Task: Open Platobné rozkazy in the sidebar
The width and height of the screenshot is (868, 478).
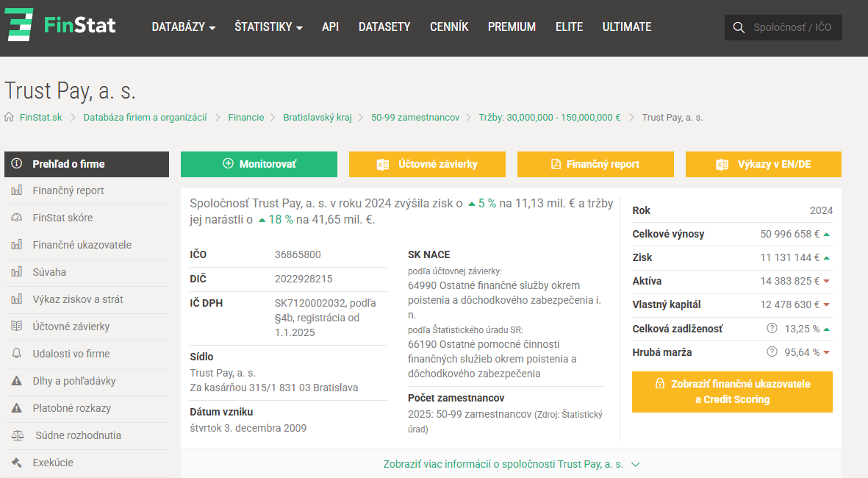Action: coord(86,407)
